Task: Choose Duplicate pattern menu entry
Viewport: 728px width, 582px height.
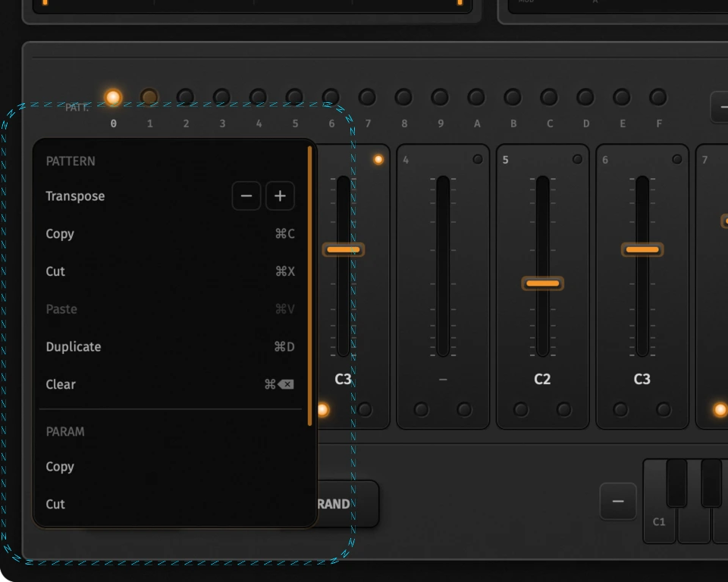Action: 171,346
